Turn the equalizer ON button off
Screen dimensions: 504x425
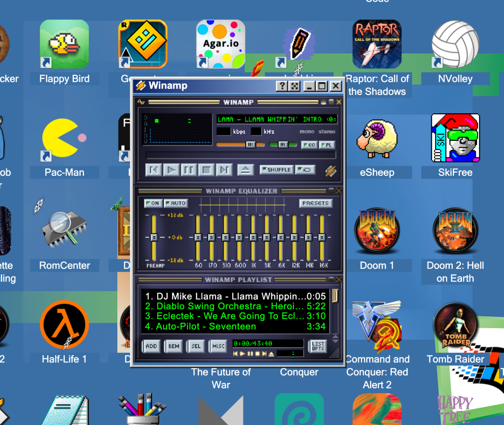tap(152, 203)
